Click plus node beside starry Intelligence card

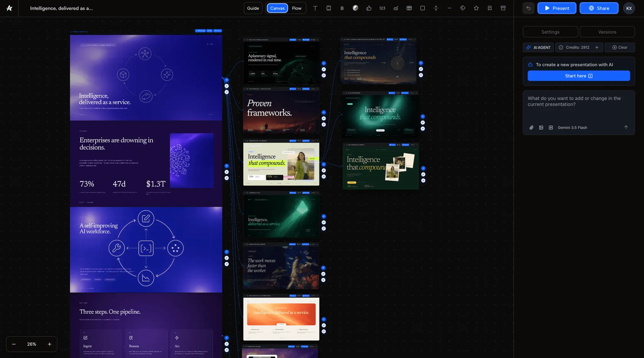(x=421, y=63)
